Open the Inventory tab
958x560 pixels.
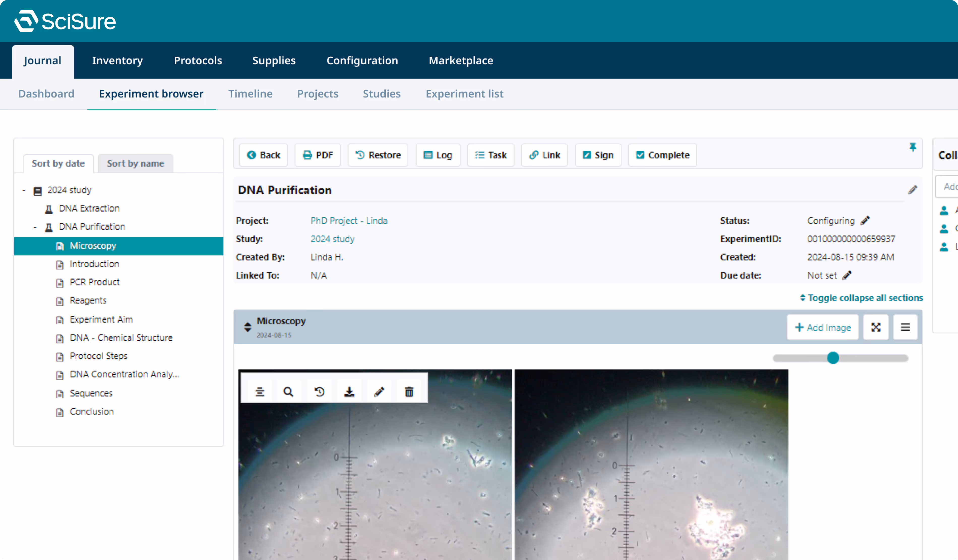[117, 60]
